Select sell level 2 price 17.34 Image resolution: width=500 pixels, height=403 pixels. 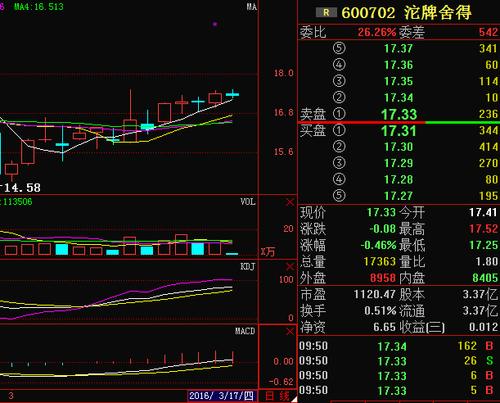pyautogui.click(x=398, y=98)
